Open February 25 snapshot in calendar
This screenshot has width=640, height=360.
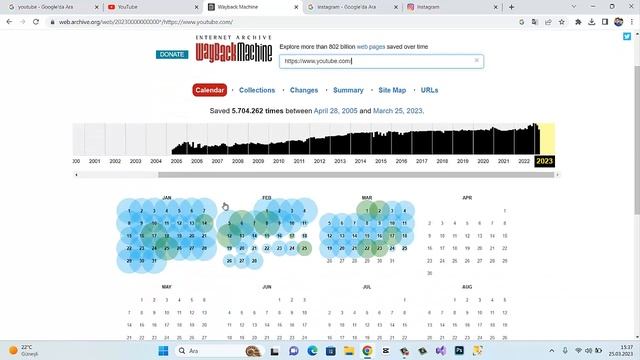coord(304,248)
